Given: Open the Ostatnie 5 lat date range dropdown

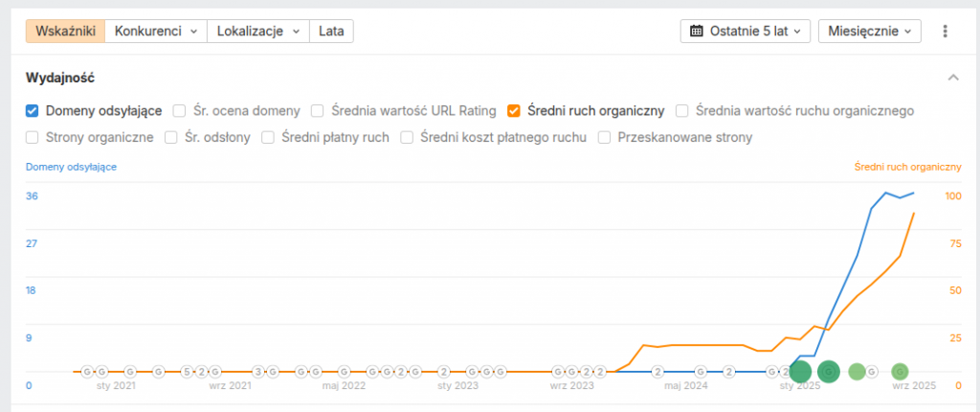Looking at the screenshot, I should (746, 31).
